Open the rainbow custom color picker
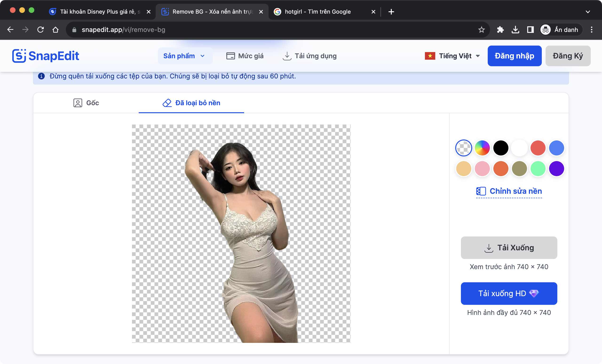This screenshot has width=602, height=364. [482, 148]
